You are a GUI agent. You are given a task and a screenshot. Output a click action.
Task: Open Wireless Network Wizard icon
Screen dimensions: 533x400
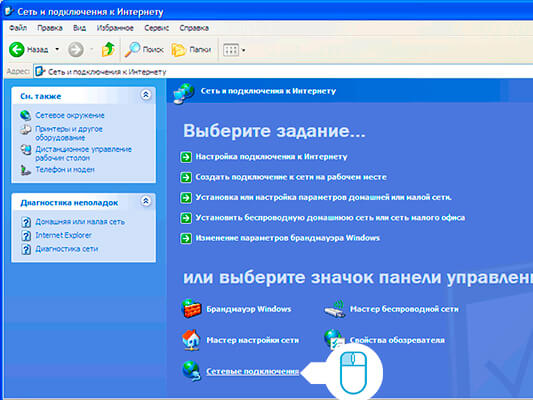[334, 309]
